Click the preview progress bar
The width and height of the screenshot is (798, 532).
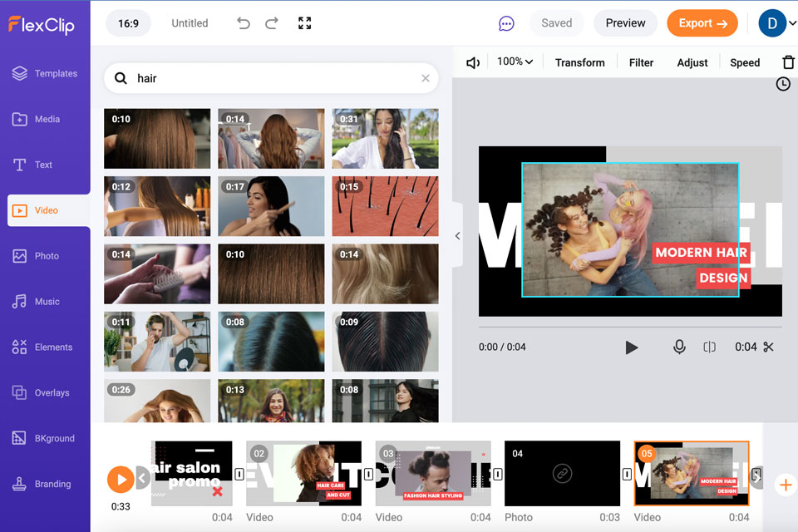tap(630, 327)
